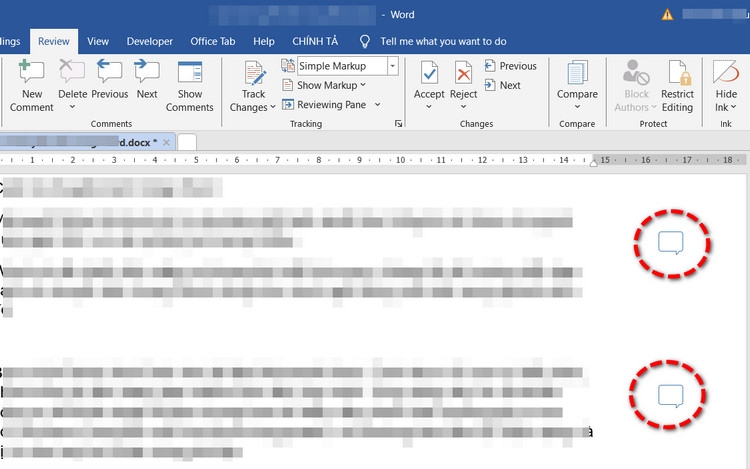This screenshot has width=750, height=469.
Task: Reject the tracked change
Action: (463, 79)
